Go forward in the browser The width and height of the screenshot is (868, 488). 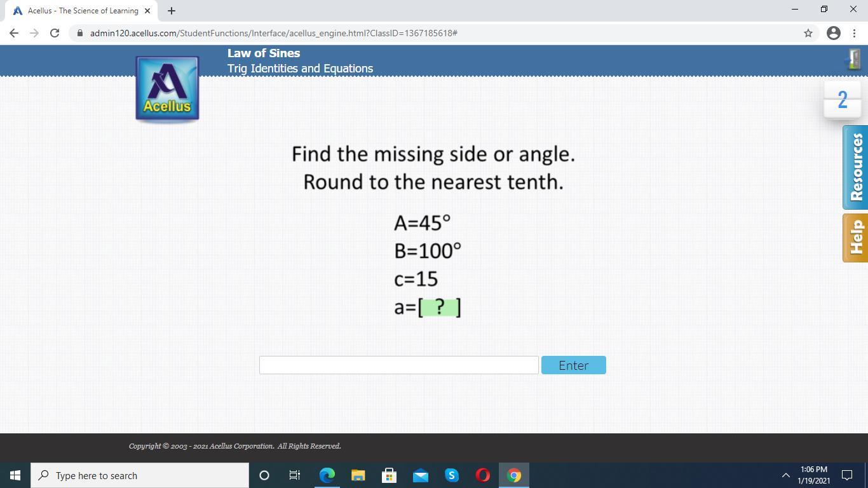point(34,33)
